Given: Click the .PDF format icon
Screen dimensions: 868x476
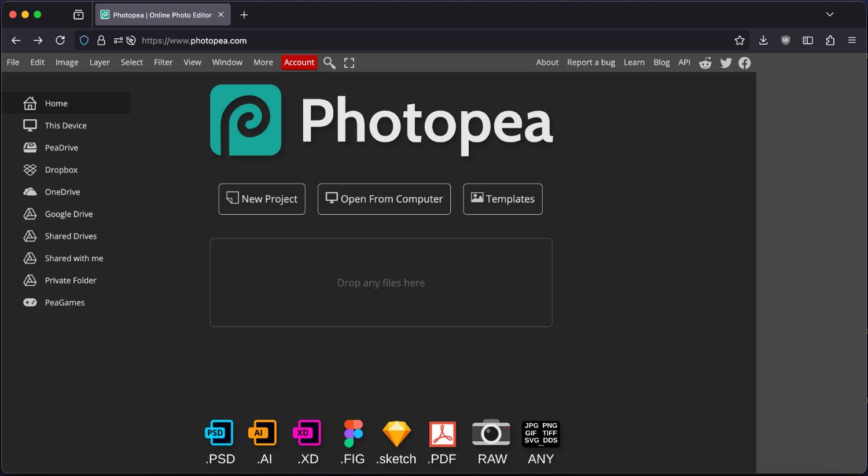Looking at the screenshot, I should (443, 434).
